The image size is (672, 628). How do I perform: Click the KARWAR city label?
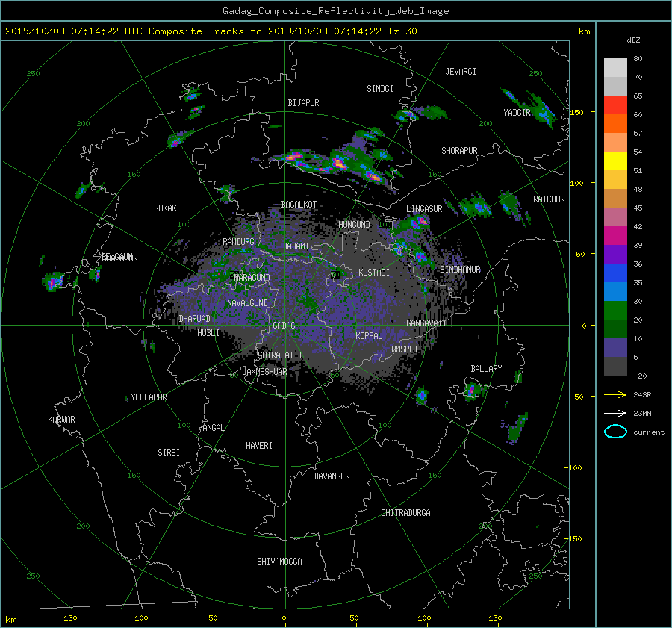61,419
